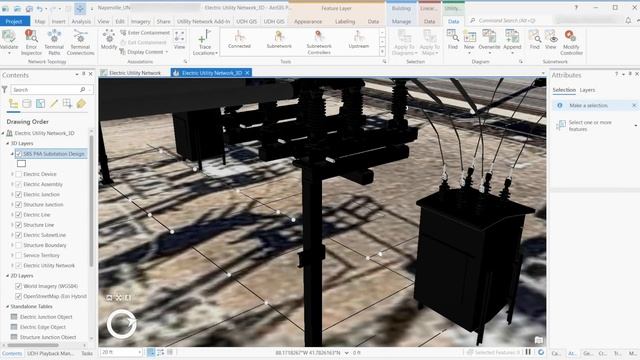Switch to List By Data Source
Viewport: 640px width, 360px height.
coord(27,104)
